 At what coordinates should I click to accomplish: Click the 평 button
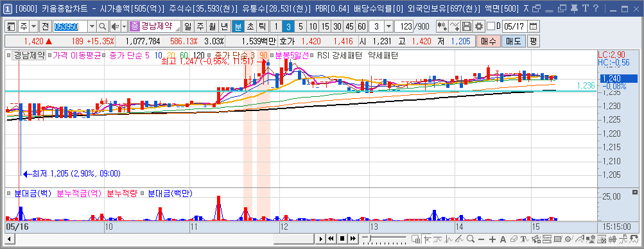coord(533,41)
